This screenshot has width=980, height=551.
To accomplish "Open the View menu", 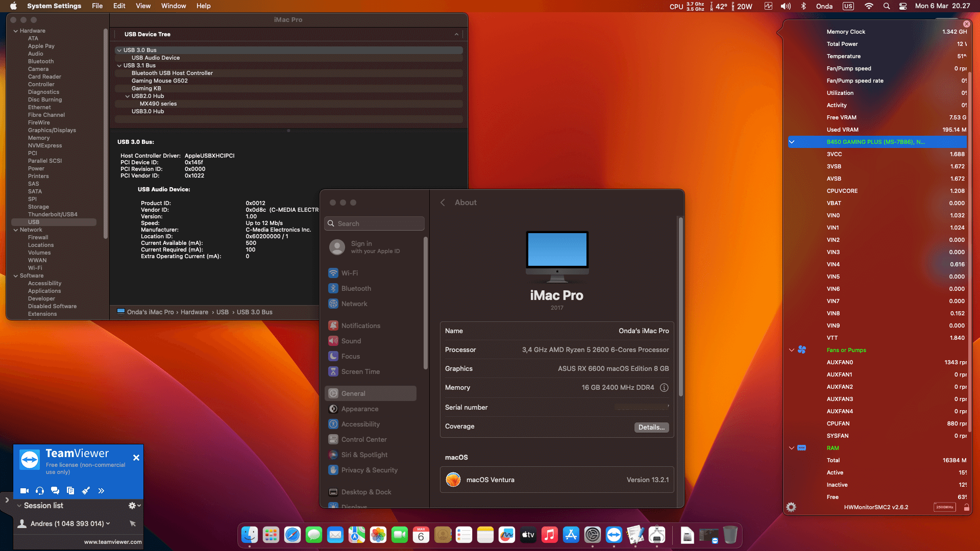I will tap(143, 6).
